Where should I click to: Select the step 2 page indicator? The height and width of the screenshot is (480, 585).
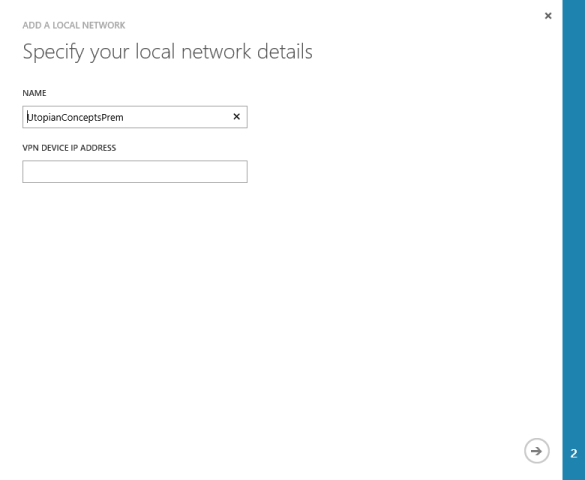[574, 454]
